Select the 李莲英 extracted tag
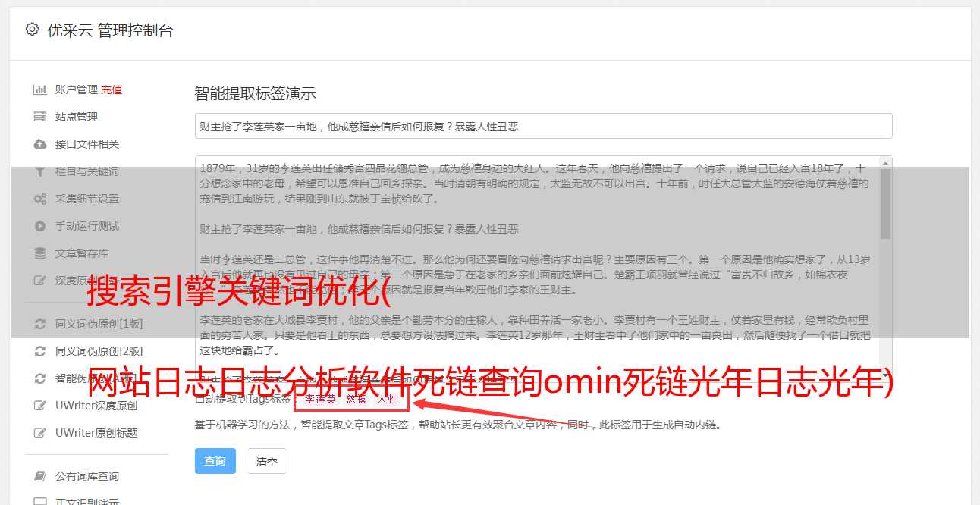Screen dimensions: 980x505 tap(320, 399)
